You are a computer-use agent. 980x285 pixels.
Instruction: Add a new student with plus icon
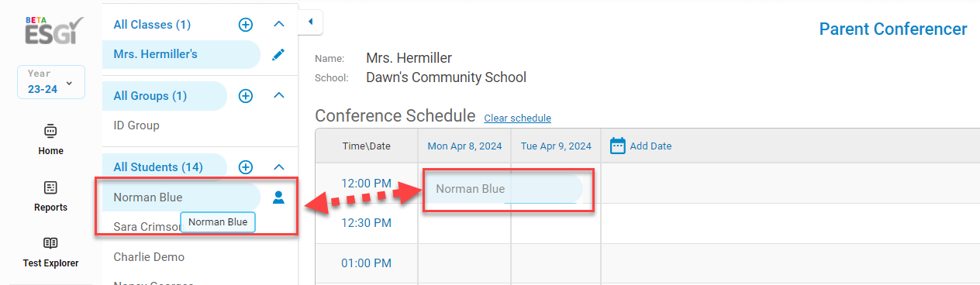(246, 167)
